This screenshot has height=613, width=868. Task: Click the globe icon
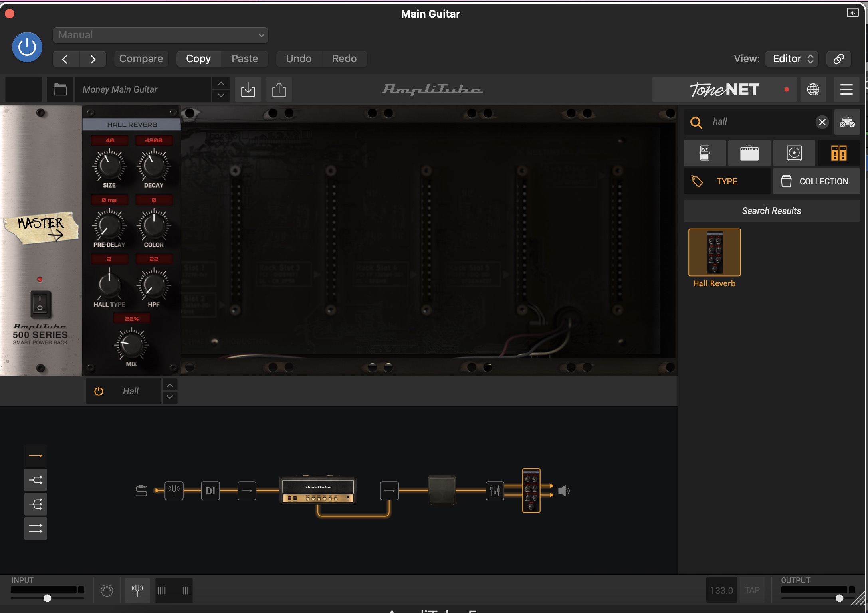813,89
